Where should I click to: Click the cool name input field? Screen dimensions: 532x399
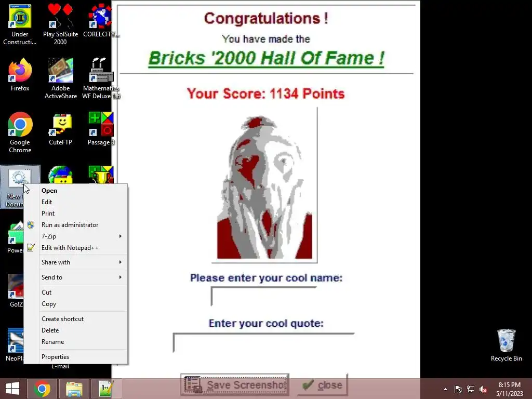264,296
